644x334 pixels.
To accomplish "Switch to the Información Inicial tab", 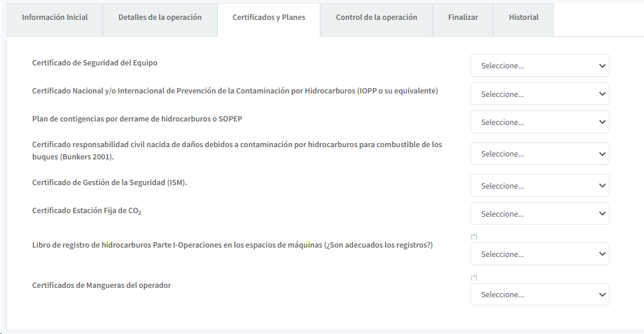I will click(55, 18).
